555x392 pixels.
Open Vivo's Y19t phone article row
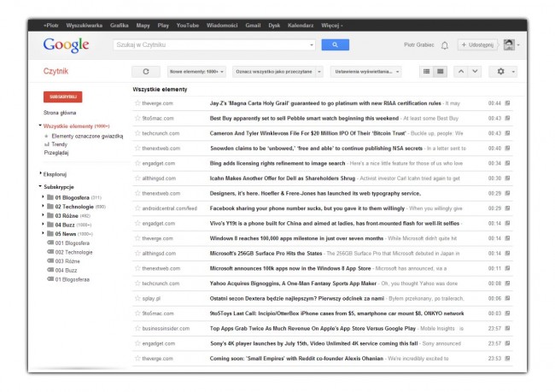pos(323,224)
